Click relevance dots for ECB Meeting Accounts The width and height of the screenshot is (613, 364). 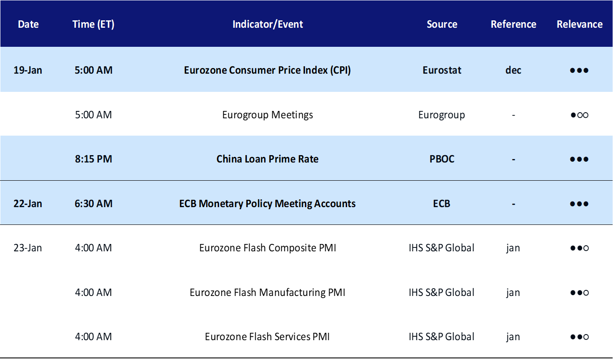[579, 204]
